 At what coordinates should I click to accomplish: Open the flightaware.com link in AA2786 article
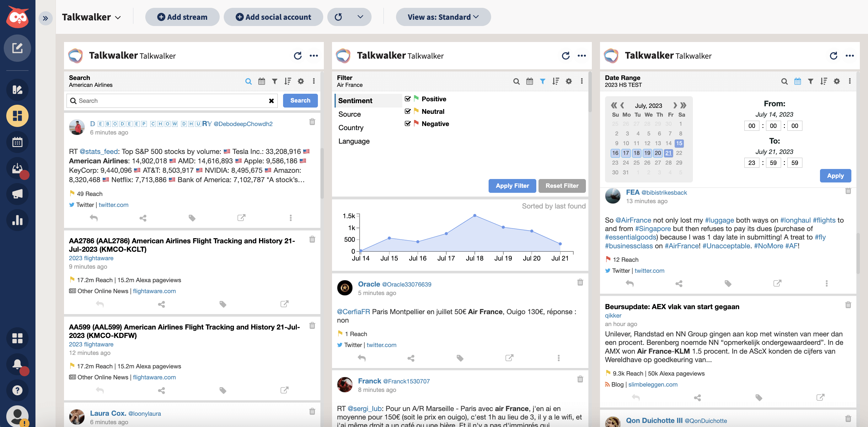click(154, 291)
